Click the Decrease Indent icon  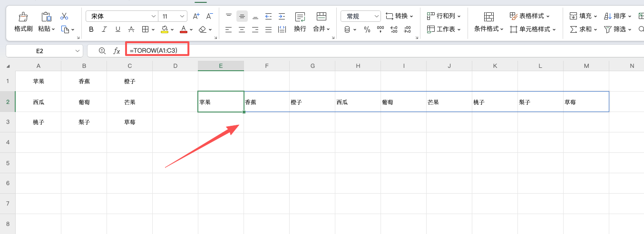click(x=269, y=16)
